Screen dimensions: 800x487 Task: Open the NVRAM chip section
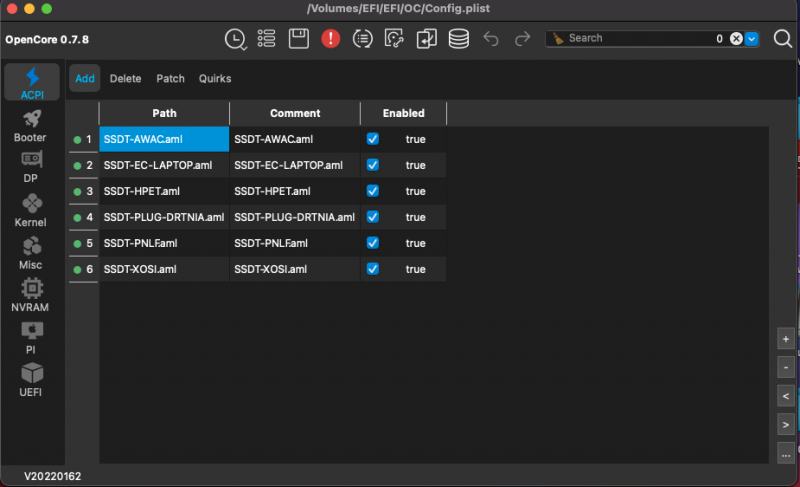[x=31, y=294]
